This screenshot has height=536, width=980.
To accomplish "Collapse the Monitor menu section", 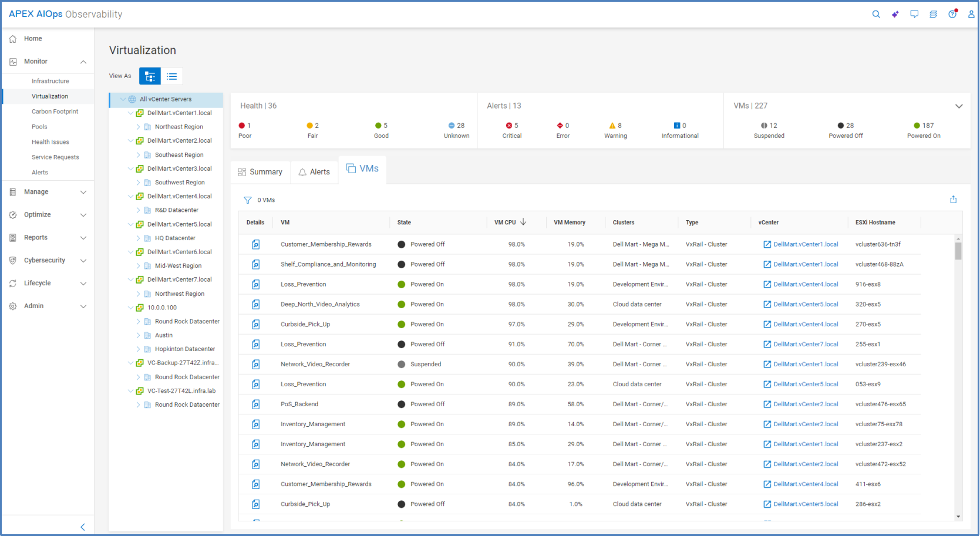I will pyautogui.click(x=83, y=62).
